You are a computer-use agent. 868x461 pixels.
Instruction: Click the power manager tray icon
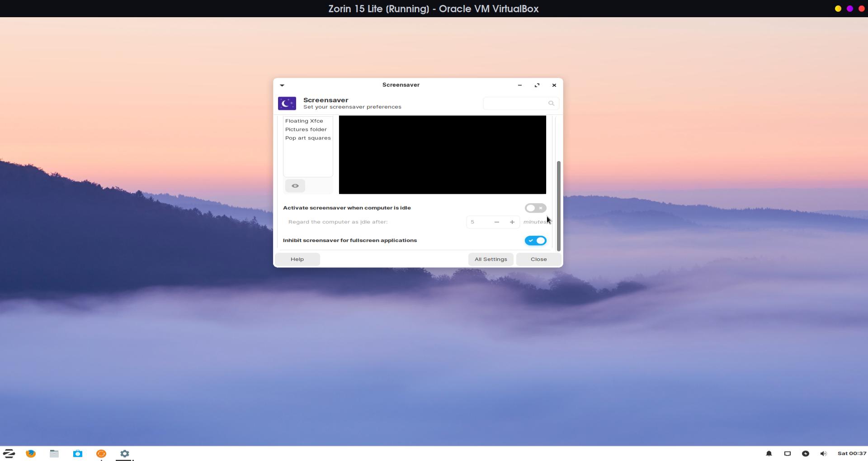point(805,453)
